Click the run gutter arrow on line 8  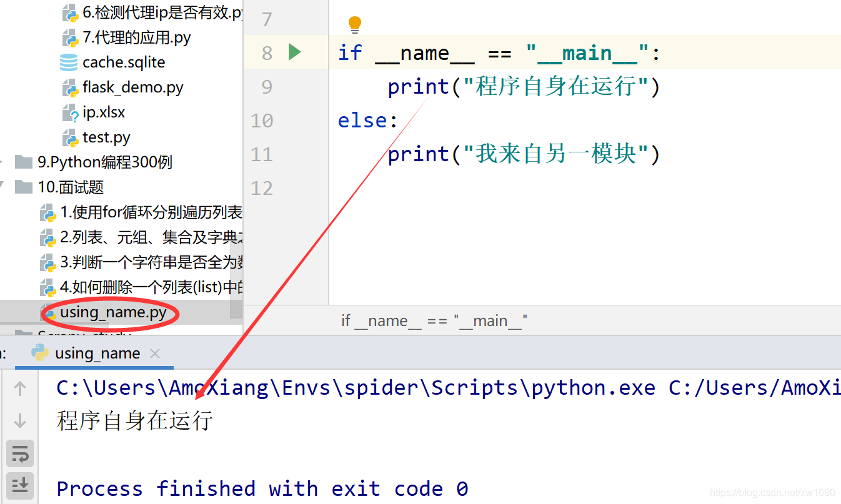(295, 52)
